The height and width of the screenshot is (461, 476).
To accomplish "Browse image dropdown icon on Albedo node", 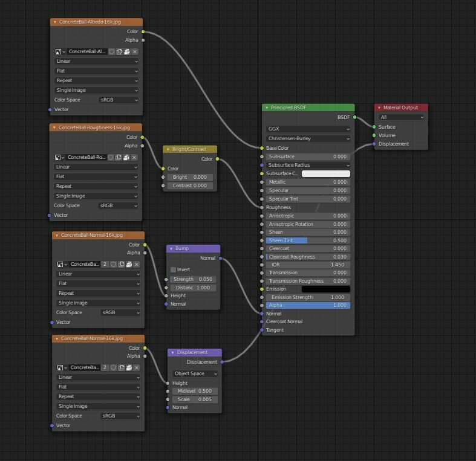I will point(60,51).
